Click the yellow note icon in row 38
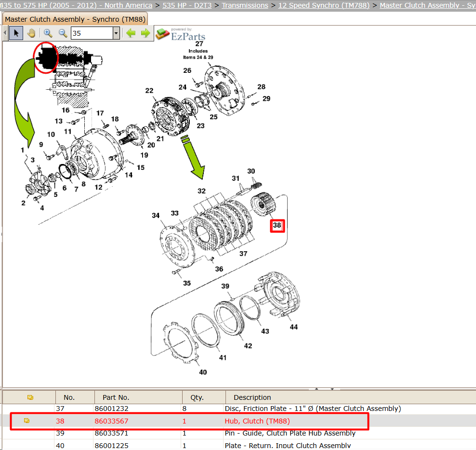Screen dimensions: 476x450 point(26,421)
